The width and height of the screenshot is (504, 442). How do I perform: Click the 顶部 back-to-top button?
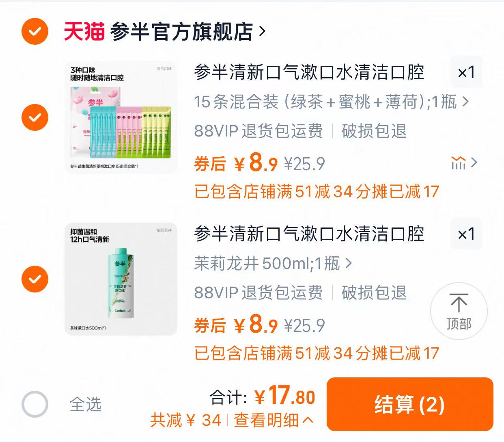pyautogui.click(x=458, y=311)
